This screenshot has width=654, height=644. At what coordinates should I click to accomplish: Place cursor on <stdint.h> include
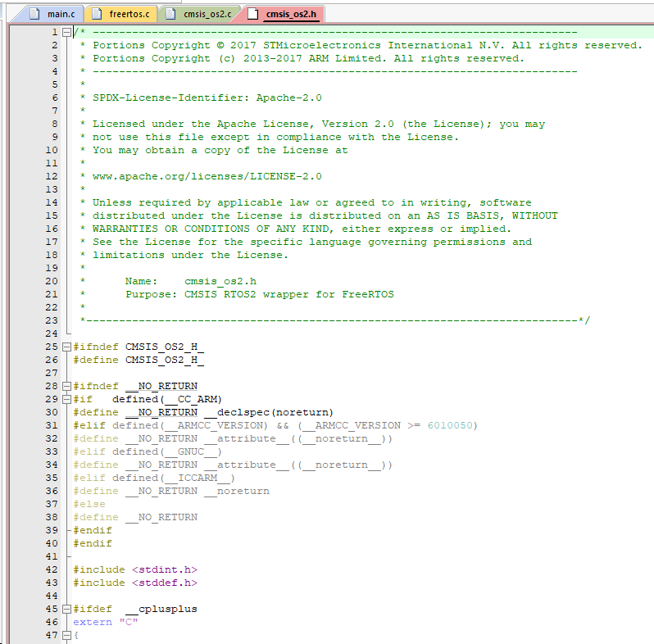(165, 569)
